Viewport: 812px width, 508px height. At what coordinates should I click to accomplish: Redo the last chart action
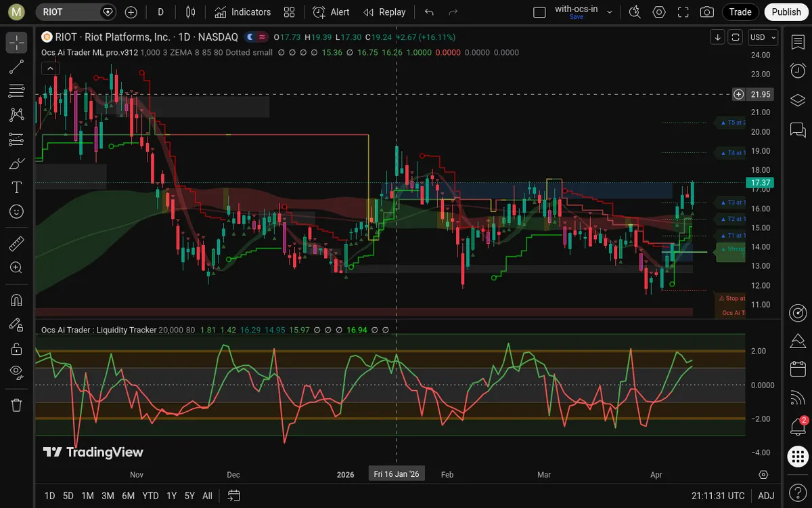pyautogui.click(x=453, y=12)
